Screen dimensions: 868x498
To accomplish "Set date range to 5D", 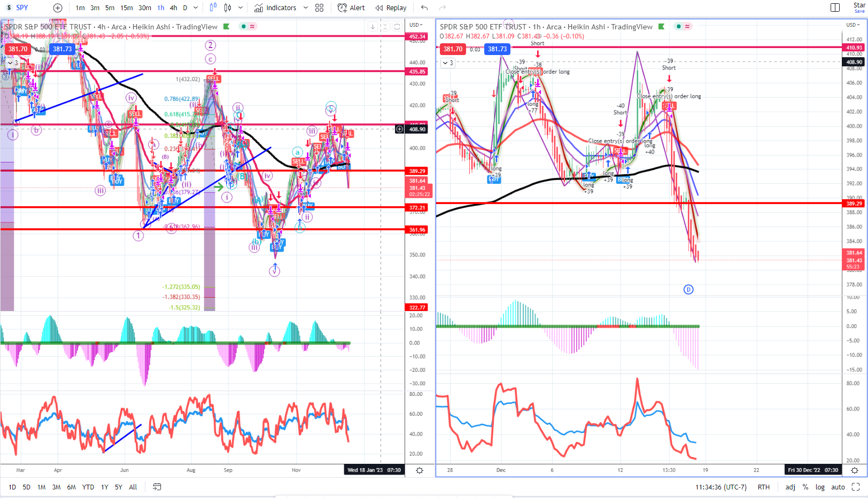I will (x=26, y=487).
